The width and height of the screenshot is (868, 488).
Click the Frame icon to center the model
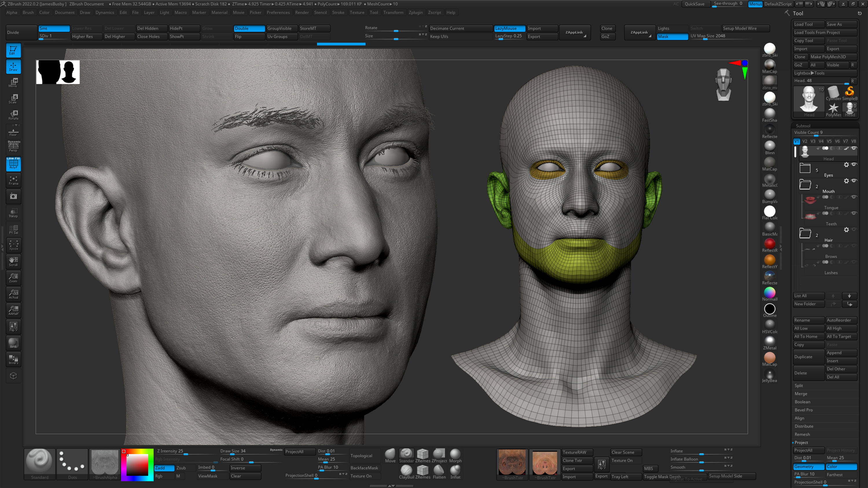pyautogui.click(x=14, y=180)
